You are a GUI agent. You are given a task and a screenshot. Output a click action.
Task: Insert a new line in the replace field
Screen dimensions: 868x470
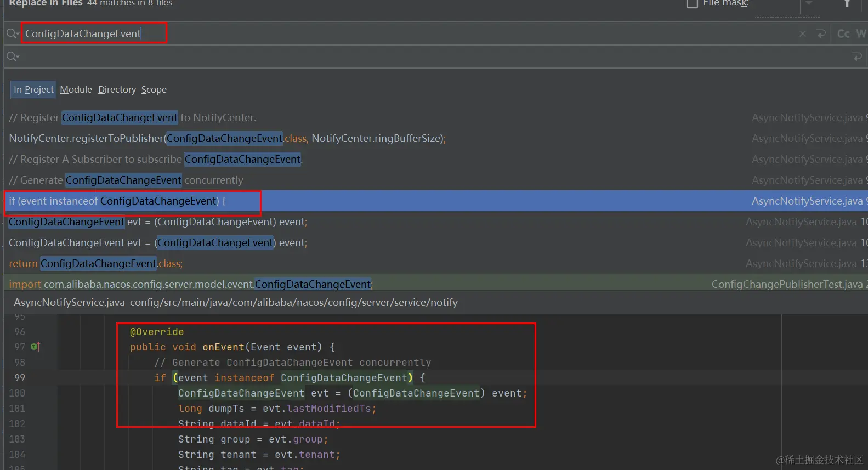click(857, 56)
